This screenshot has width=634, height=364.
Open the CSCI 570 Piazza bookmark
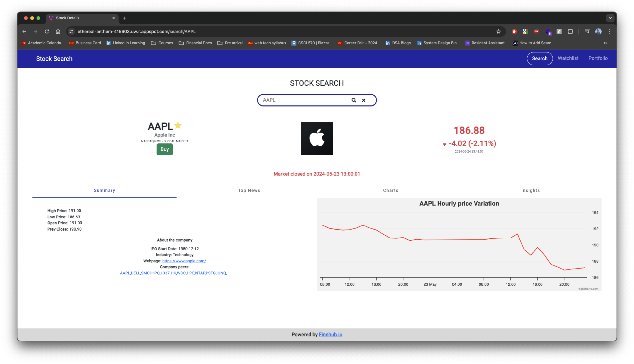click(x=312, y=43)
